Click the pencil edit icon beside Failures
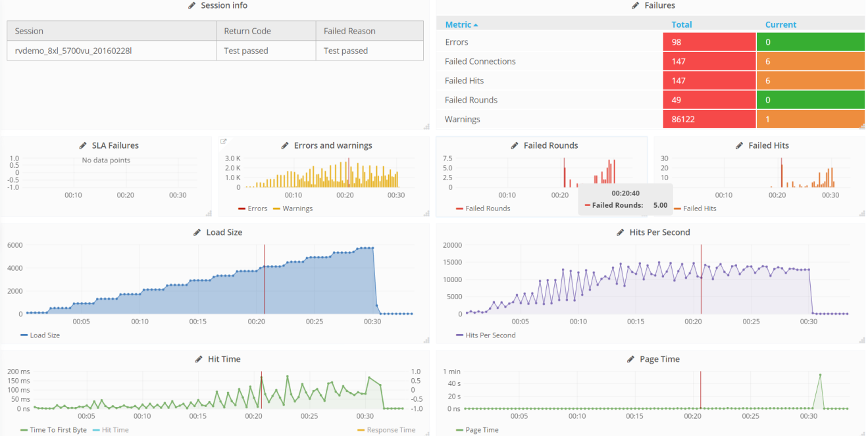 (x=636, y=5)
